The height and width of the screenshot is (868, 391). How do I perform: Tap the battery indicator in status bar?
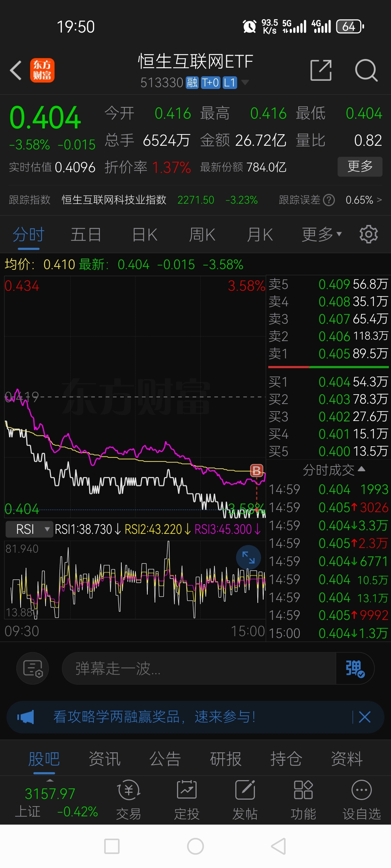(350, 26)
